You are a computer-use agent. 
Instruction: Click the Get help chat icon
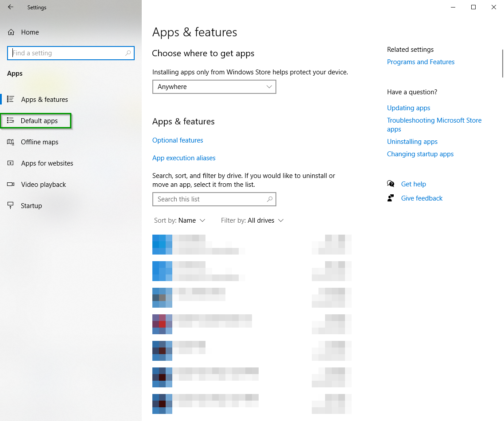391,184
